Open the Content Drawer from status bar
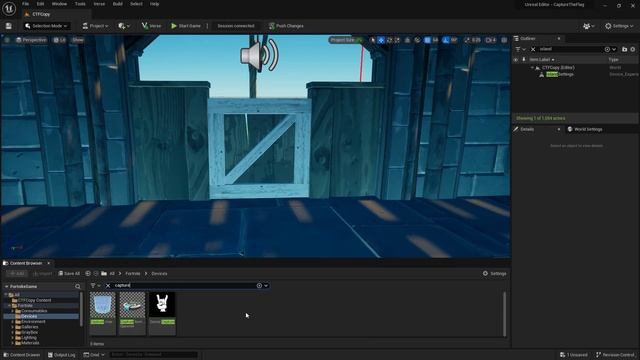Screen dimensions: 640x360 point(21,355)
